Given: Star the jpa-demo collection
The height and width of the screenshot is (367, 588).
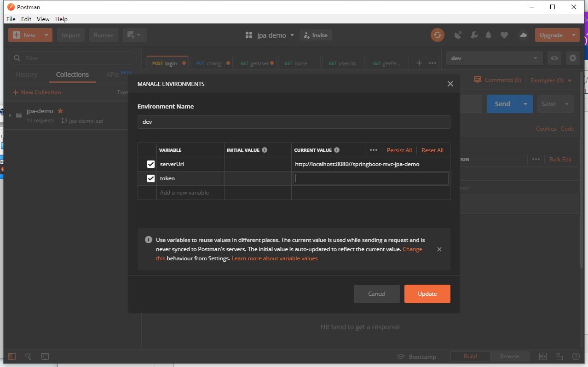Looking at the screenshot, I should click(x=60, y=111).
